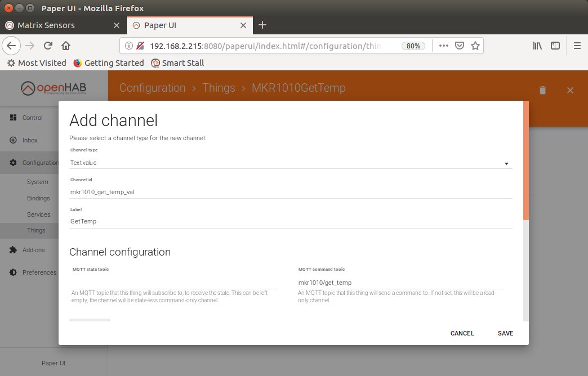The height and width of the screenshot is (376, 588).
Task: Open Bindings under Configuration
Action: [38, 198]
